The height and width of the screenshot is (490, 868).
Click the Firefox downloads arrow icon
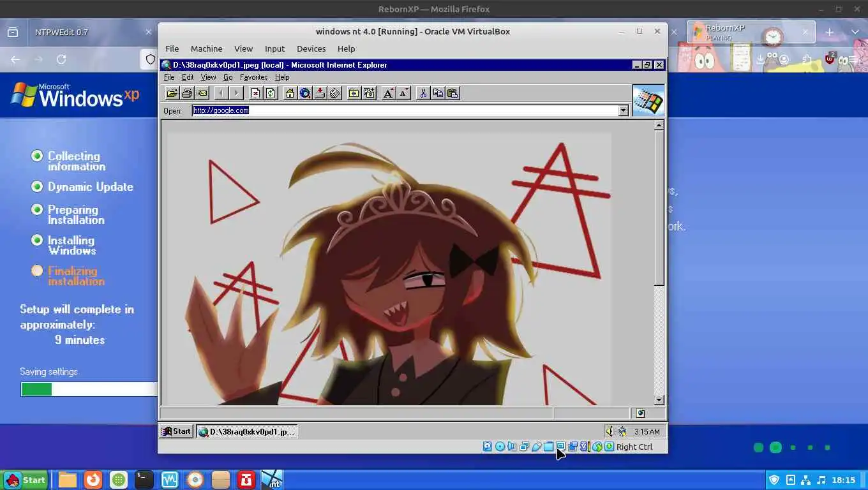coord(760,59)
